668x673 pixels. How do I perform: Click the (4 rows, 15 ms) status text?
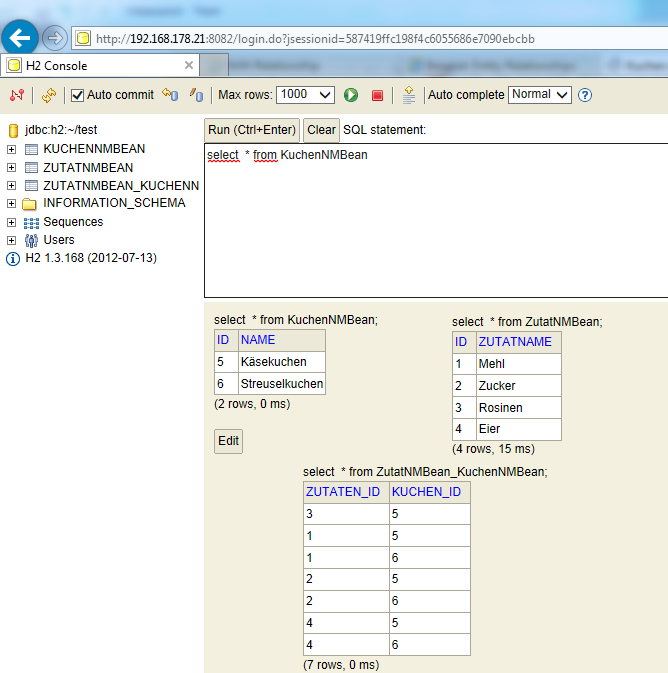click(x=493, y=449)
